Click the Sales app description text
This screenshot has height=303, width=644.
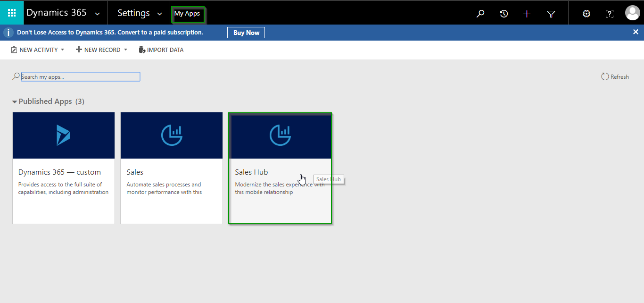164,188
